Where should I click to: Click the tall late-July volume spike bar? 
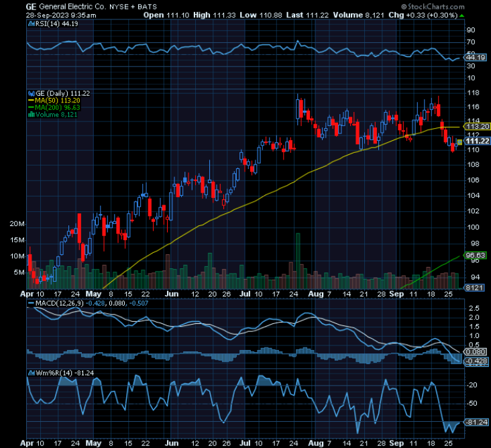point(298,261)
